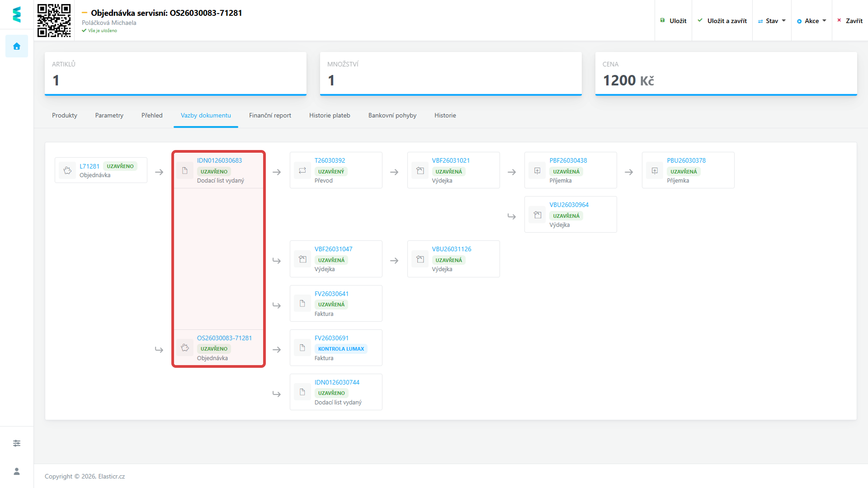Open issue slip VBF26031021 link
The width and height of the screenshot is (868, 488).
coord(451,160)
